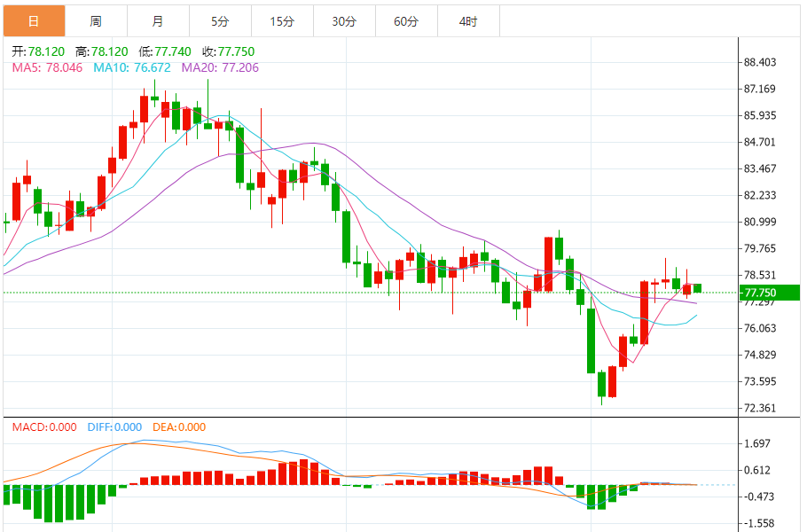
Task: Click the 79.765 price axis label
Action: [x=760, y=248]
